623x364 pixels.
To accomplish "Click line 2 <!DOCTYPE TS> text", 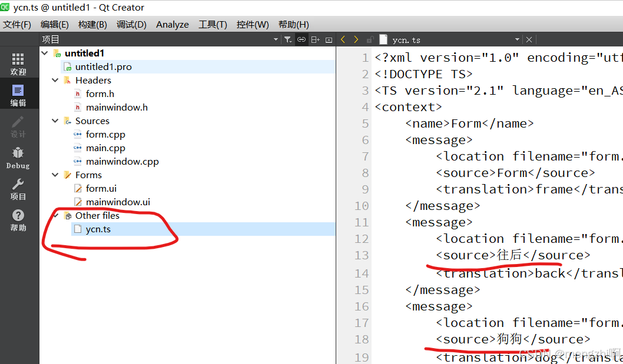I will [423, 74].
